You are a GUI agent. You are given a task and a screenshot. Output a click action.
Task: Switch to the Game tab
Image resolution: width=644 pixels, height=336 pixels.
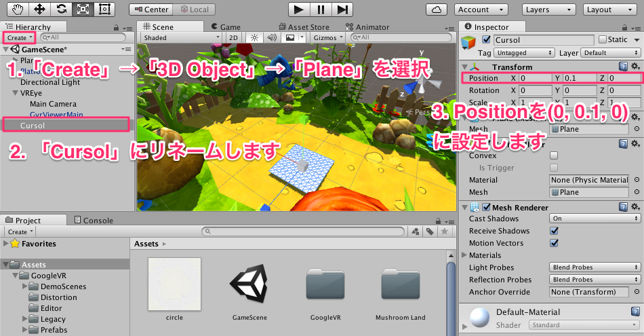click(x=226, y=26)
